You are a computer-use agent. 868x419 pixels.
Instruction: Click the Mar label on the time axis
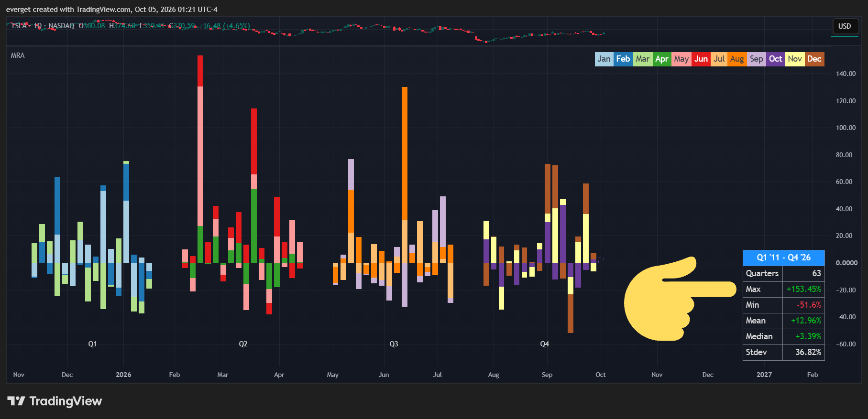point(223,375)
